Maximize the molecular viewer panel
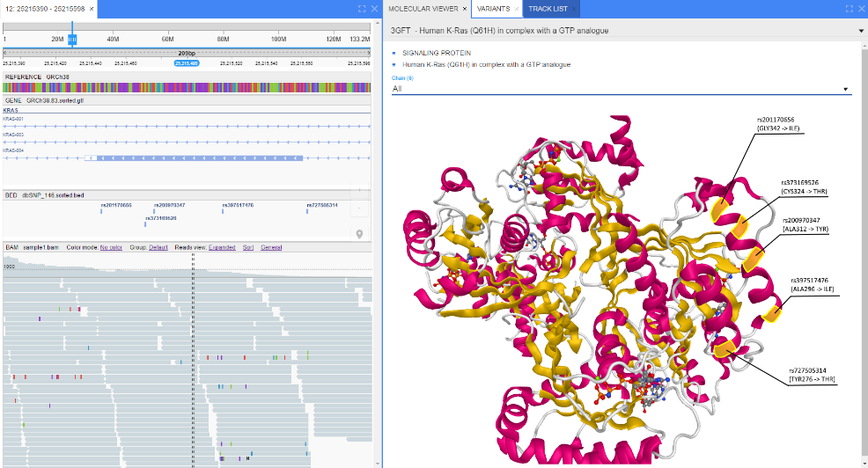This screenshot has height=468, width=868. pyautogui.click(x=848, y=9)
